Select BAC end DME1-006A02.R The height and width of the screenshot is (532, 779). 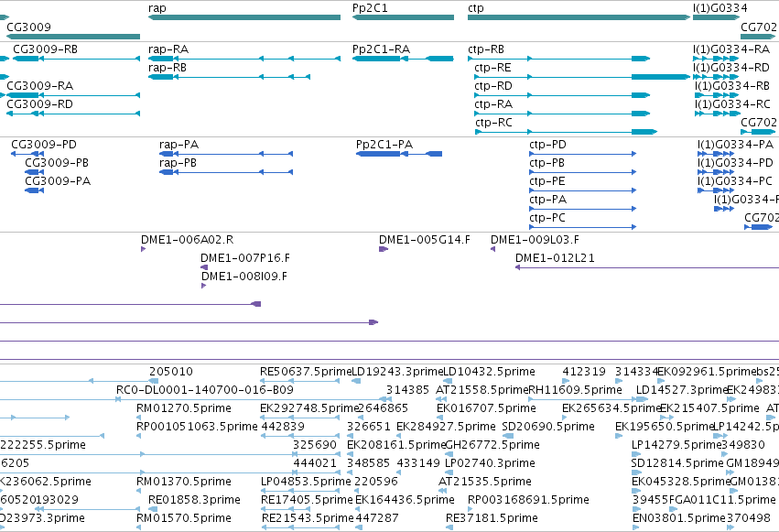tap(143, 249)
